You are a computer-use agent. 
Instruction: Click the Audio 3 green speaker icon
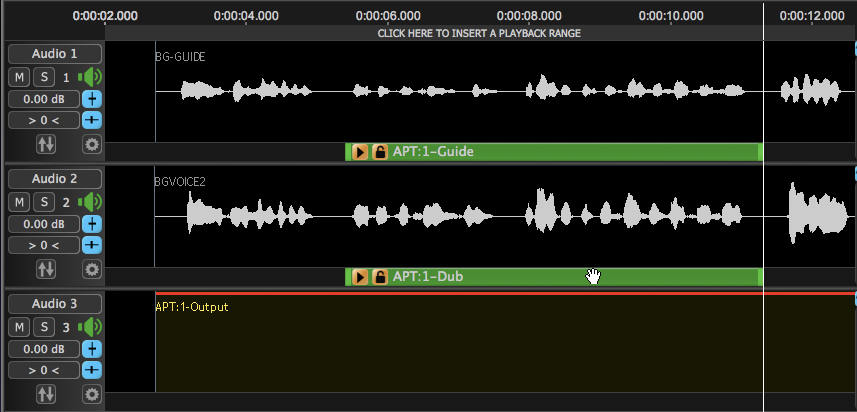[x=92, y=327]
